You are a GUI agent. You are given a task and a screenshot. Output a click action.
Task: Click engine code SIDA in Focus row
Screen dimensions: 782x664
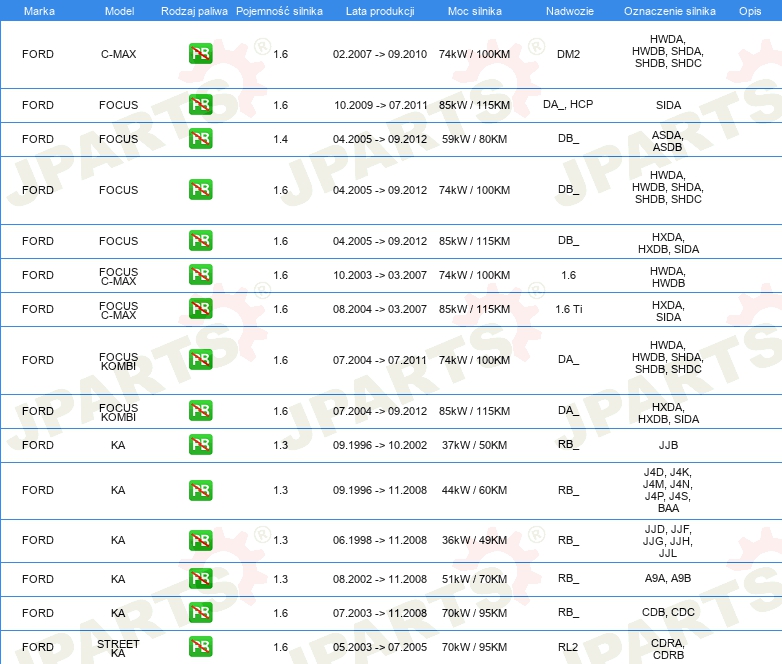pyautogui.click(x=668, y=105)
